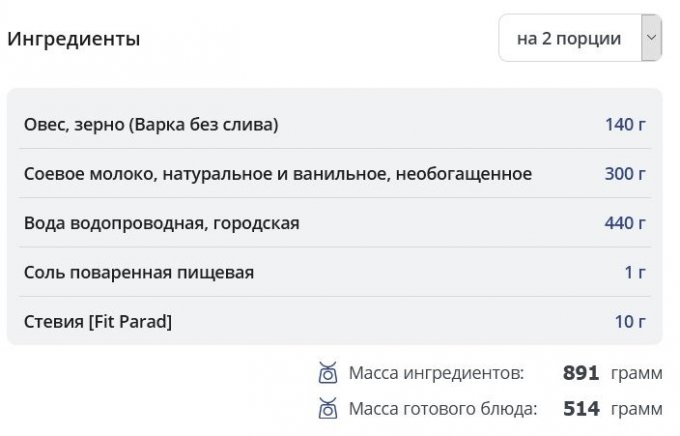
Task: Open the 'Стевия [Fit Parad]' ingredient
Action: coord(98,321)
